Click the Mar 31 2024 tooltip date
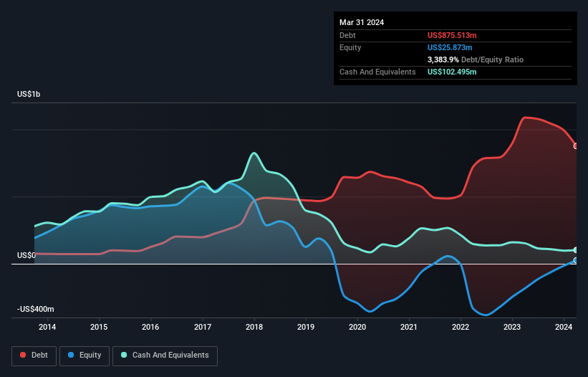The height and width of the screenshot is (377, 588). [362, 22]
